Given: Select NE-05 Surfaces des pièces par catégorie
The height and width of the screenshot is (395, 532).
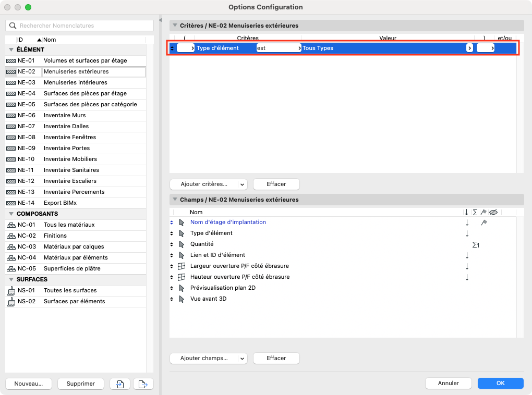Looking at the screenshot, I should coord(76,104).
